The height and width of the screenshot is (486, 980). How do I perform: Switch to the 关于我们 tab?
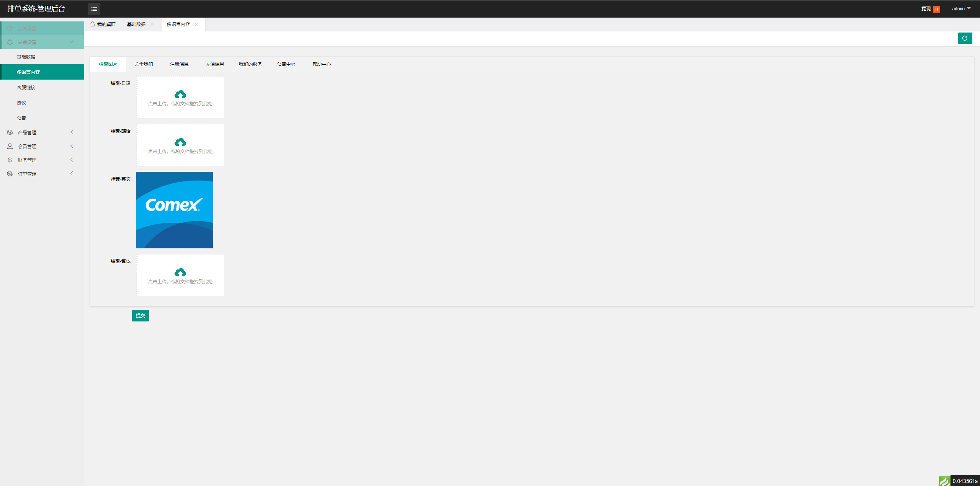[142, 64]
